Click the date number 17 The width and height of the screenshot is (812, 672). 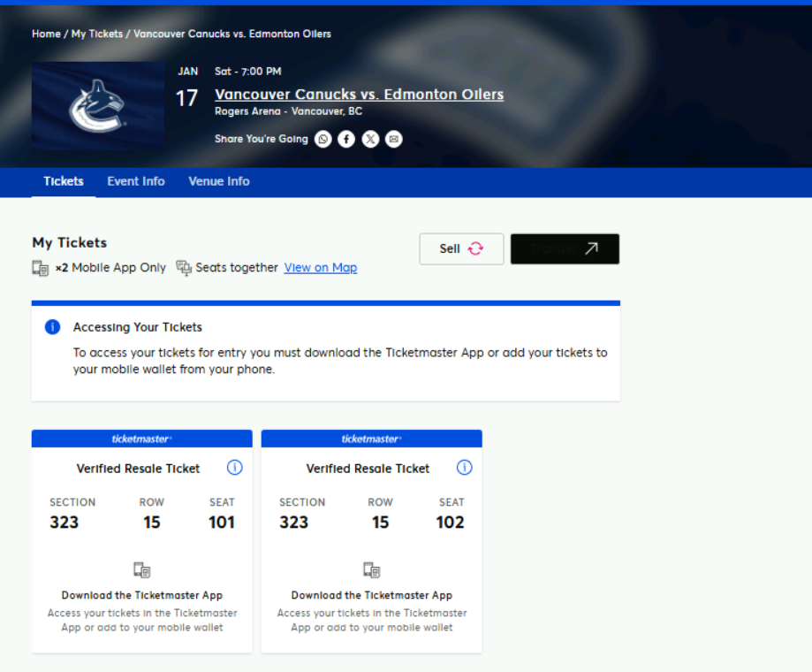tap(187, 98)
